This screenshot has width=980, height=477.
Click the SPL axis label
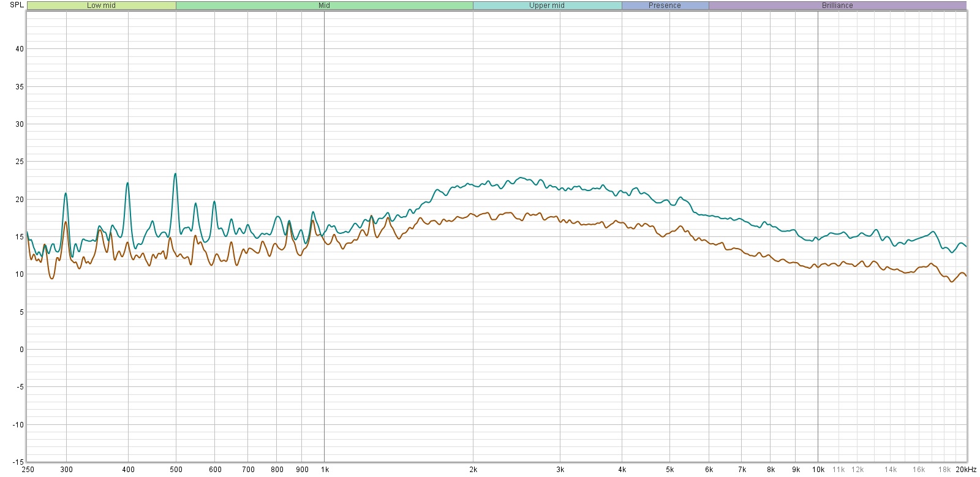point(17,5)
